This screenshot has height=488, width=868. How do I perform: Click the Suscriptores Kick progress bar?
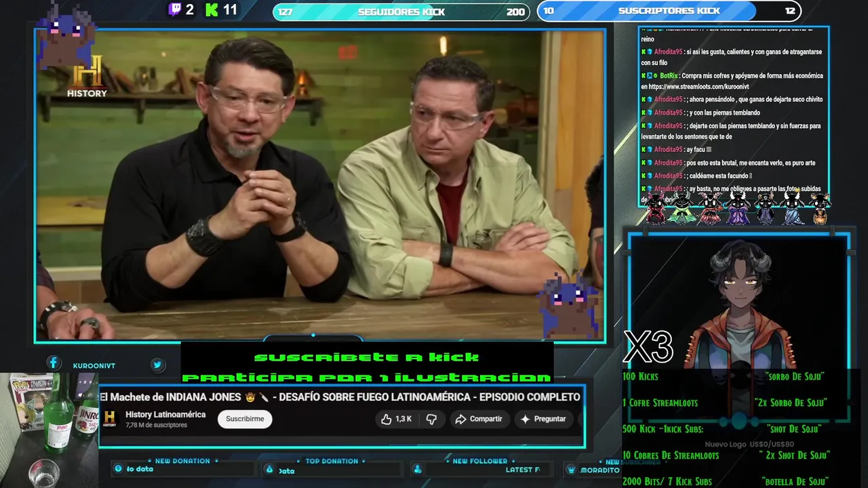point(669,11)
